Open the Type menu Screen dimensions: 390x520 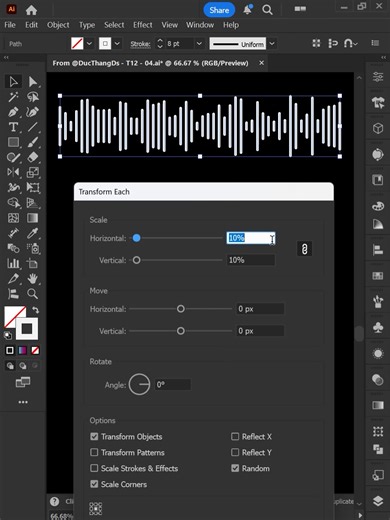pyautogui.click(x=87, y=25)
